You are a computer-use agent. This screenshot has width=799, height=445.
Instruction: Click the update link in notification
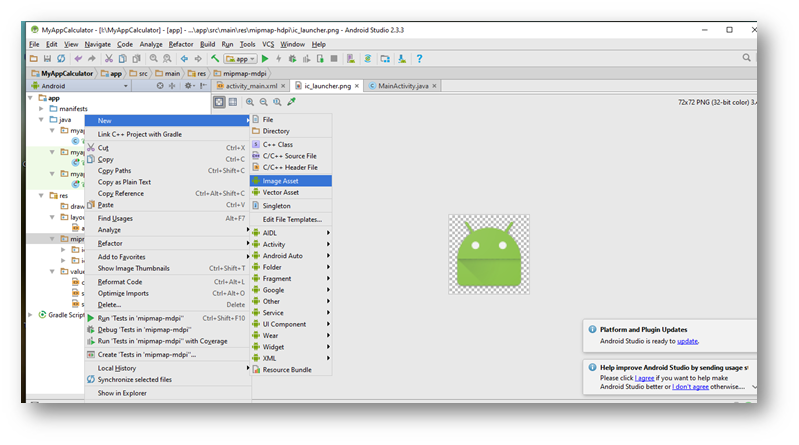click(687, 341)
